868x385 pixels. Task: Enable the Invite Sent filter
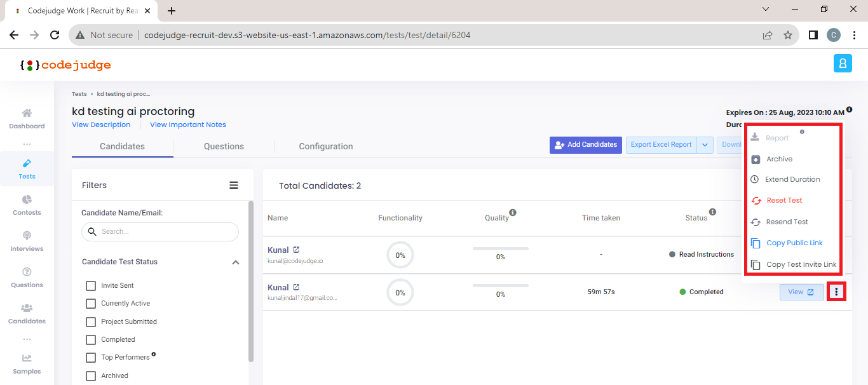coord(91,285)
